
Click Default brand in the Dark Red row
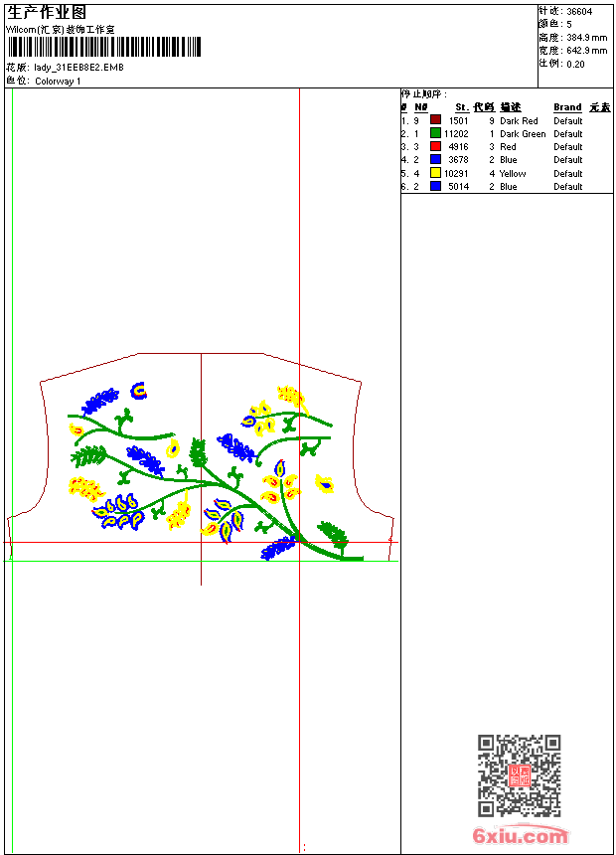click(x=568, y=120)
